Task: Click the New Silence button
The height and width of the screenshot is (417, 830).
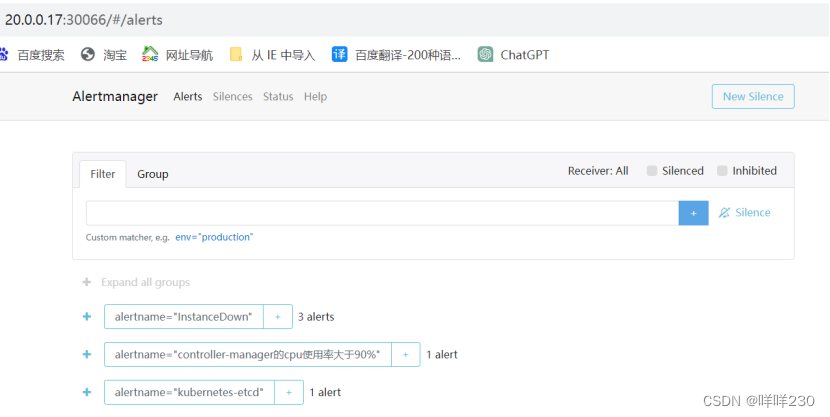Action: click(753, 96)
